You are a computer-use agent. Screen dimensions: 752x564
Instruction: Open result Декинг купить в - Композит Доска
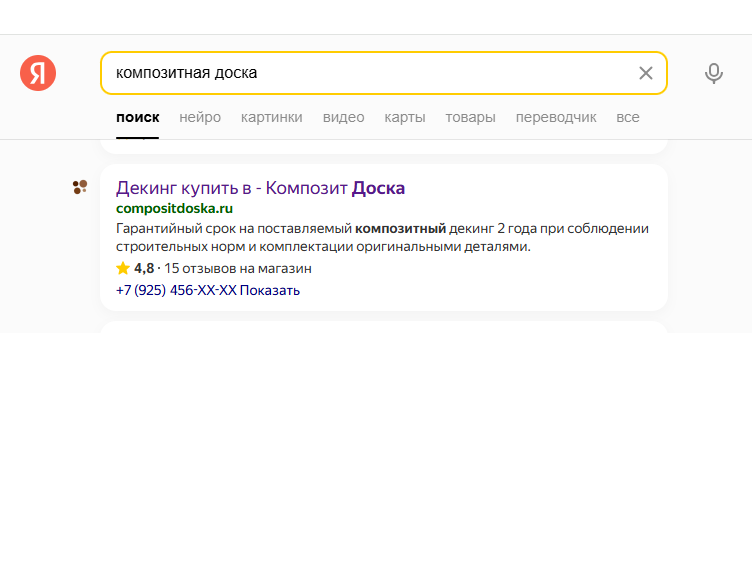click(x=260, y=188)
